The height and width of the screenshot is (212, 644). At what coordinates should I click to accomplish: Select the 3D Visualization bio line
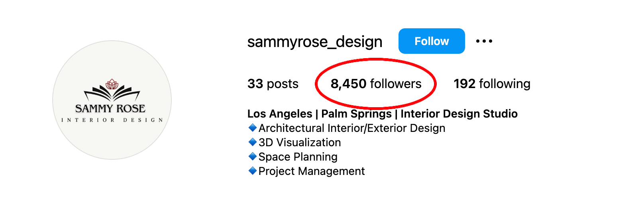point(300,142)
